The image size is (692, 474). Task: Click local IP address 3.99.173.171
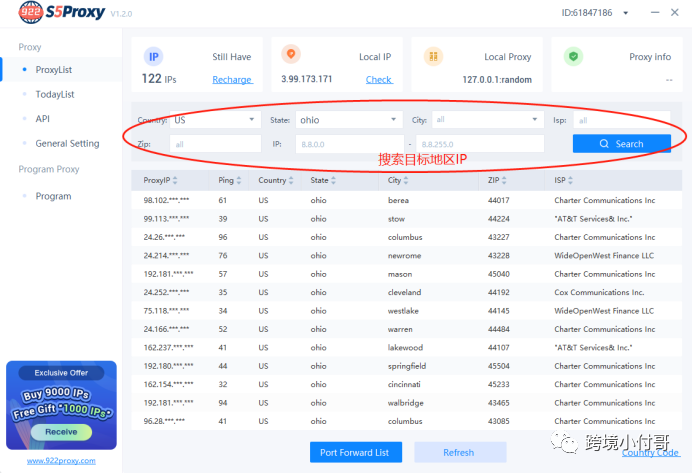click(x=306, y=79)
